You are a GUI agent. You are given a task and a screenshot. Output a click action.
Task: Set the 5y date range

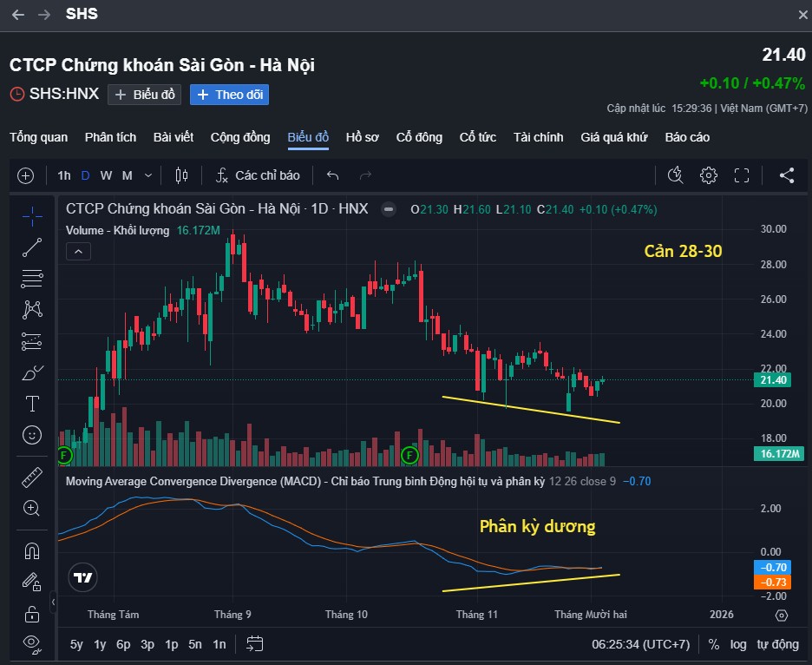(76, 644)
